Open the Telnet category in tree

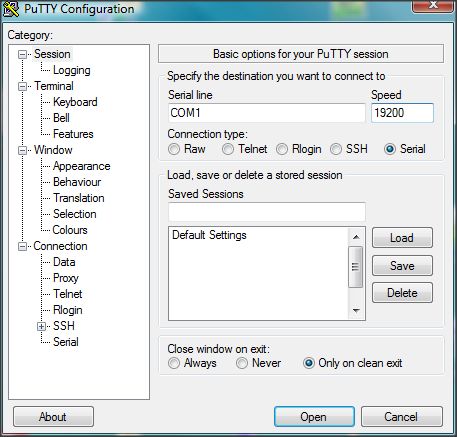pos(68,294)
